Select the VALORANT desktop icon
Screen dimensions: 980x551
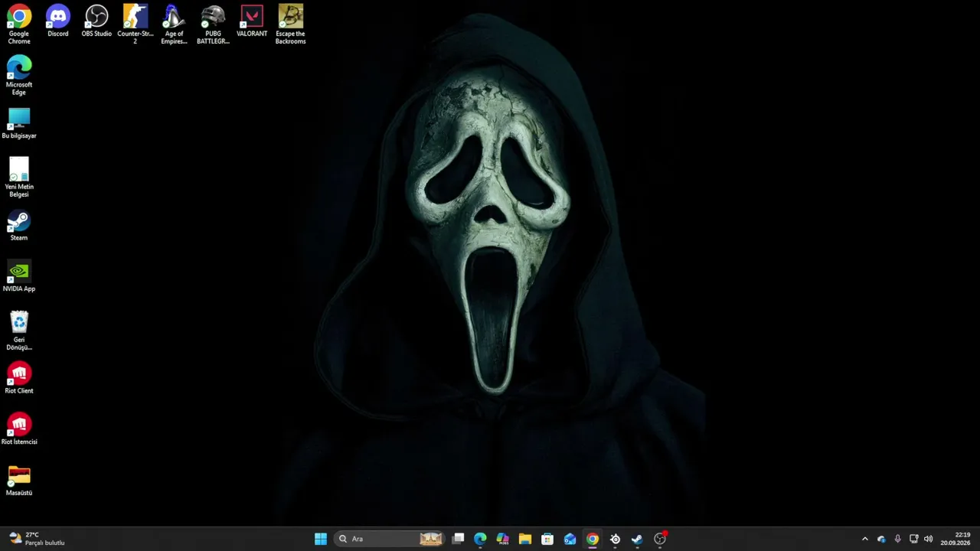coord(252,21)
